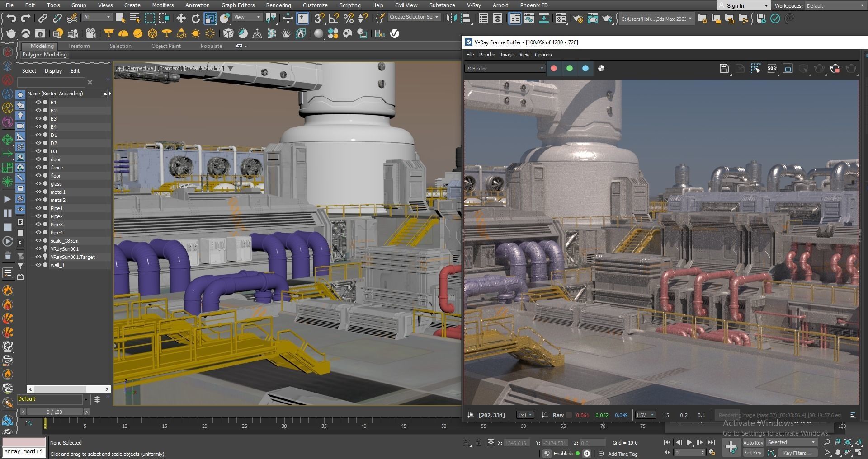
Task: Click the Select by Name icon
Action: click(135, 19)
